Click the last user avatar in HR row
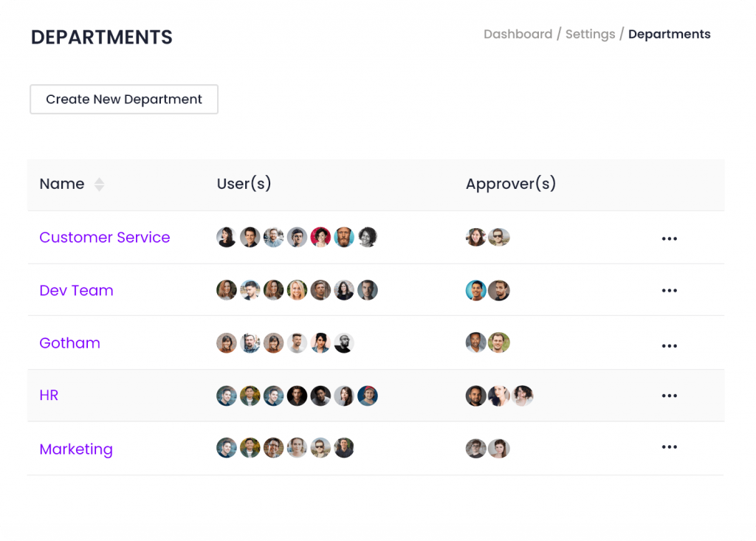 pos(367,396)
